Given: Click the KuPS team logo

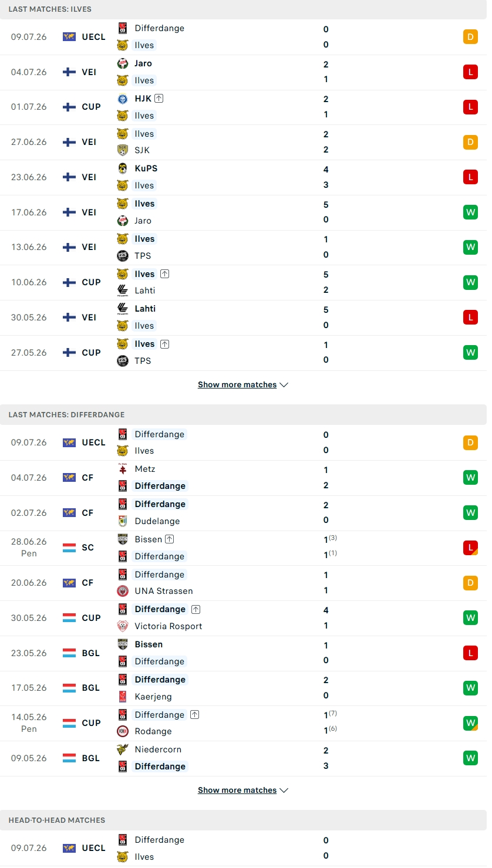Looking at the screenshot, I should click(x=123, y=168).
